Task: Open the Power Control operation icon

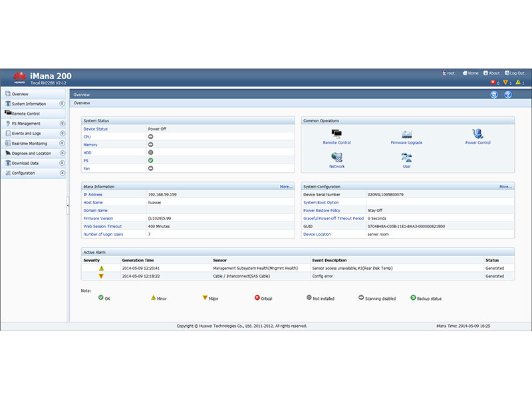Action: coord(477,134)
